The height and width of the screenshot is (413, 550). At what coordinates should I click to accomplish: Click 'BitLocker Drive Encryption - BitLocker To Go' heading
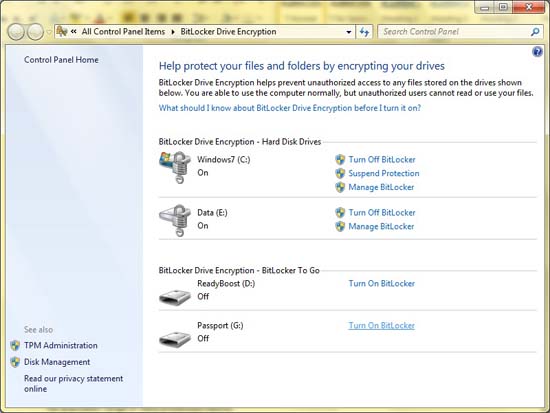tap(239, 271)
